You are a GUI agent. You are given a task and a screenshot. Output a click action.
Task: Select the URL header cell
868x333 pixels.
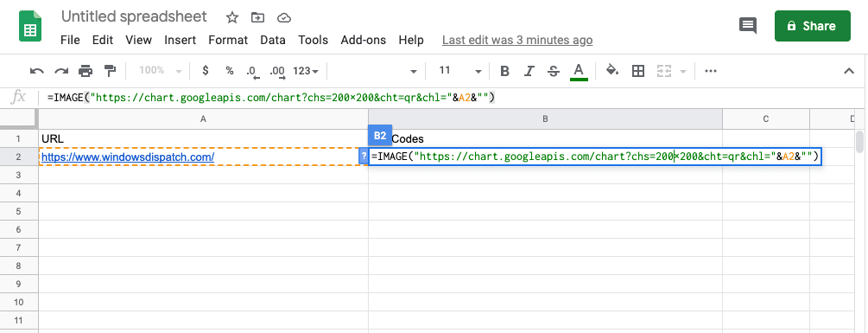(x=203, y=138)
